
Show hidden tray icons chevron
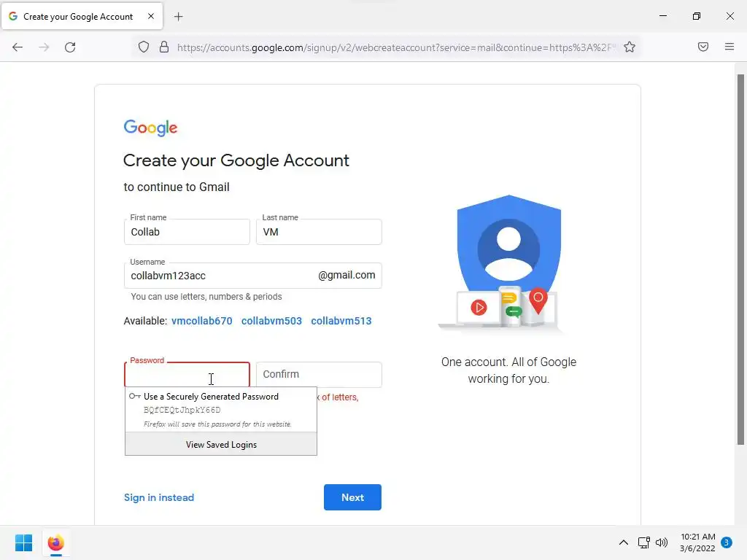pos(623,542)
